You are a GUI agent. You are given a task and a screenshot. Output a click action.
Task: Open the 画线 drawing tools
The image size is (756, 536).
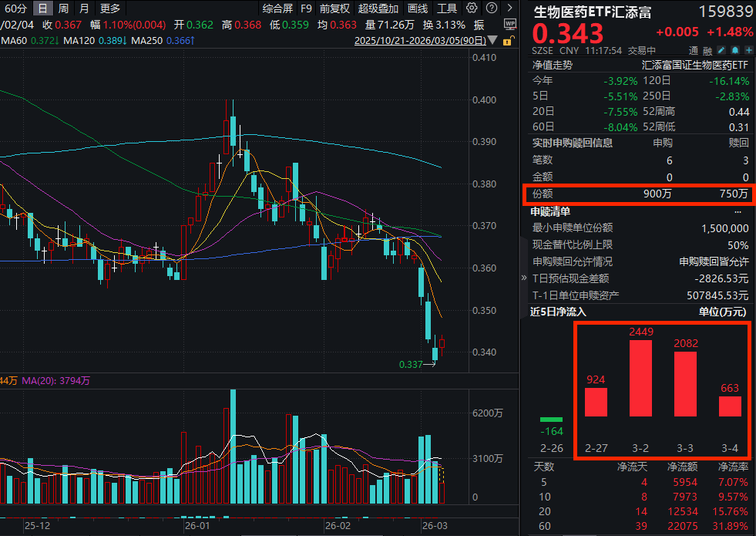coord(418,8)
